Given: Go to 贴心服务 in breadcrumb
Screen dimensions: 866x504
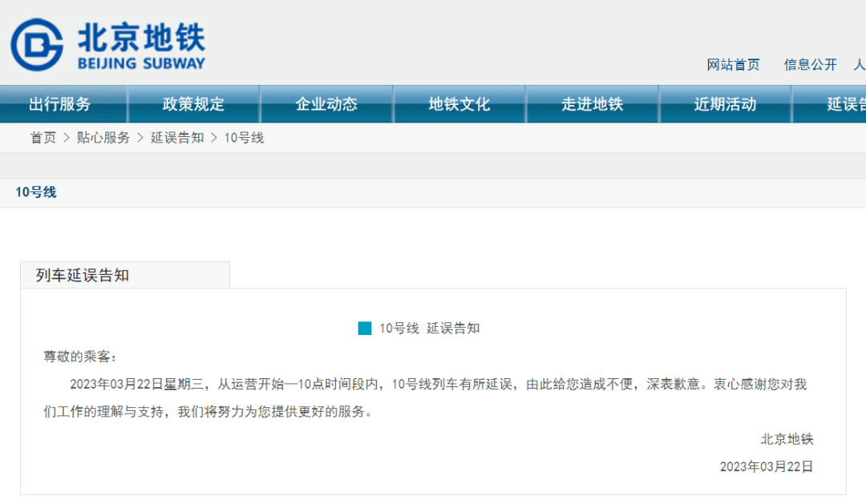Looking at the screenshot, I should point(103,138).
